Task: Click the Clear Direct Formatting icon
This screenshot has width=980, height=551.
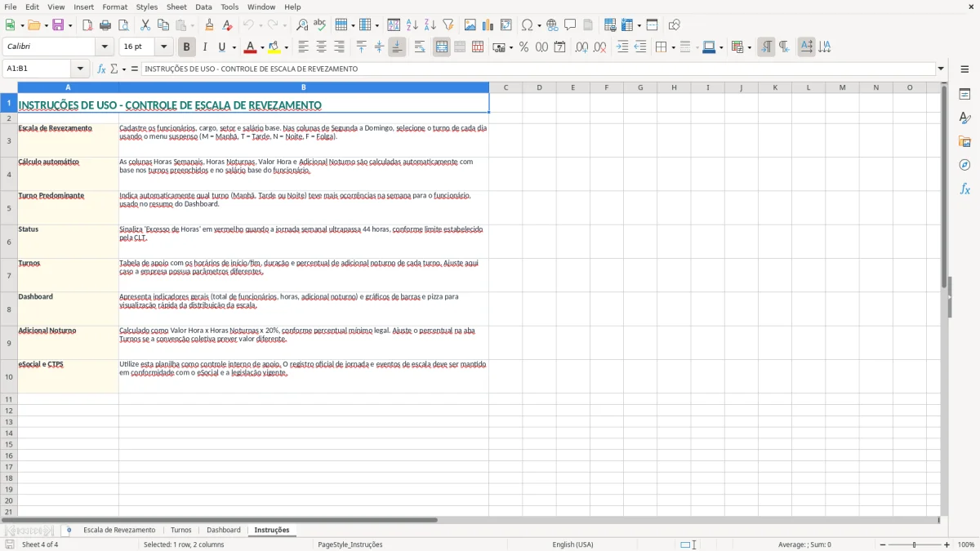Action: pyautogui.click(x=227, y=25)
